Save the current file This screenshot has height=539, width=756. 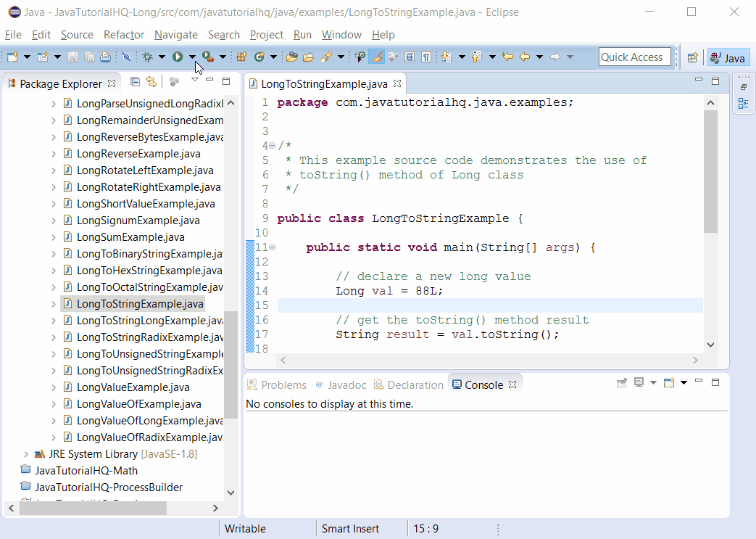point(73,57)
